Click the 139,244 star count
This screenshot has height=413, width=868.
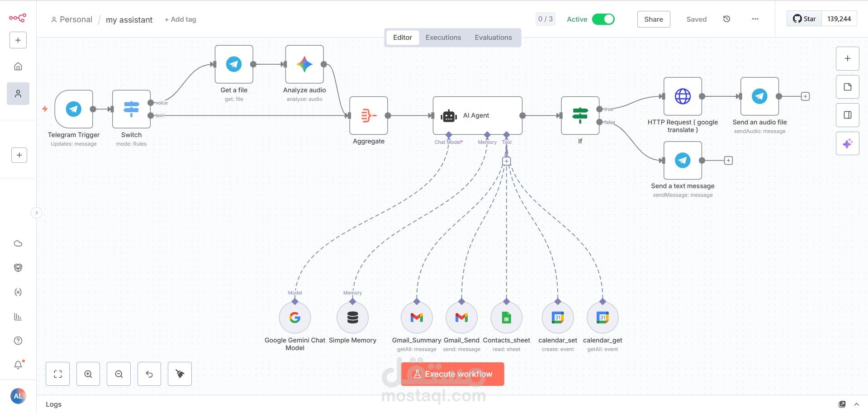[839, 19]
